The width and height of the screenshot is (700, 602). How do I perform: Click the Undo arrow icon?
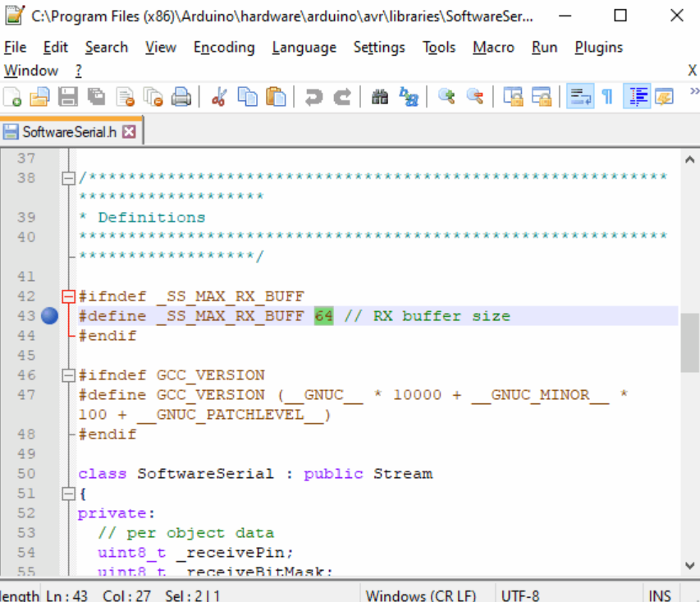tap(313, 97)
